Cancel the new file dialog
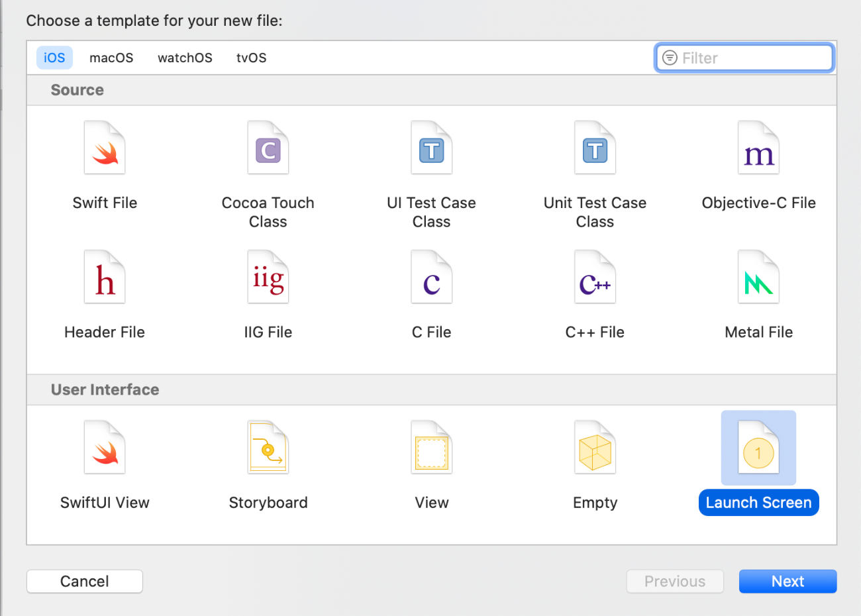This screenshot has height=616, width=861. pyautogui.click(x=85, y=582)
